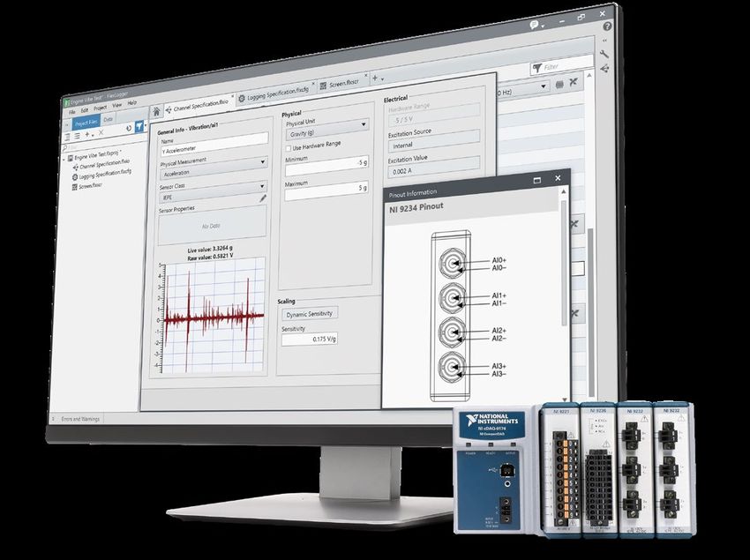Open the Sensor Class dropdown
The image size is (750, 560).
[214, 190]
